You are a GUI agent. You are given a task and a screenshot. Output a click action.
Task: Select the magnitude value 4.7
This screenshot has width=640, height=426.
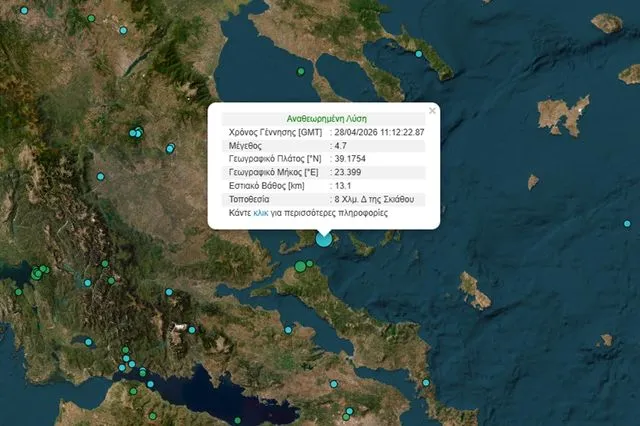[340, 146]
